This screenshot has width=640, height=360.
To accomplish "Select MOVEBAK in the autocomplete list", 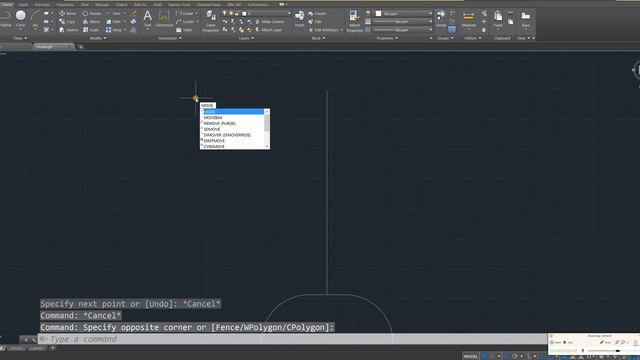I will pyautogui.click(x=233, y=118).
